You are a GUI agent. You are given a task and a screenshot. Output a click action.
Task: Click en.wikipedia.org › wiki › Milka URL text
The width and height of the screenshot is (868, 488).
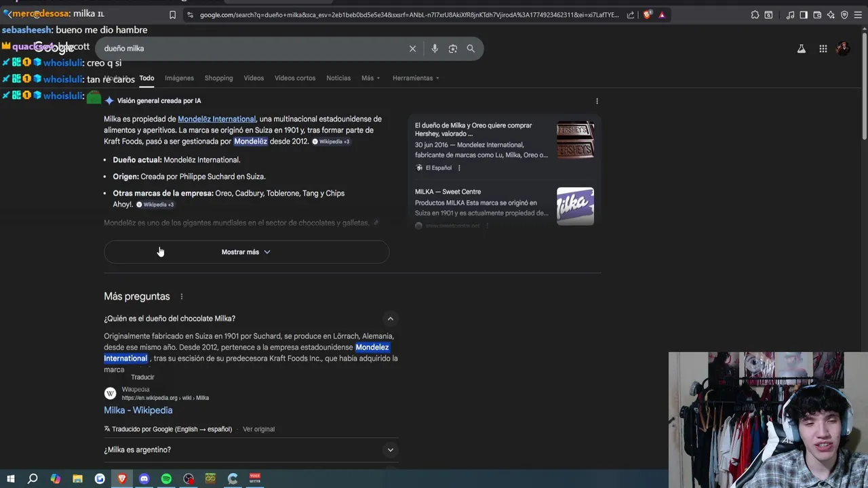(x=165, y=399)
